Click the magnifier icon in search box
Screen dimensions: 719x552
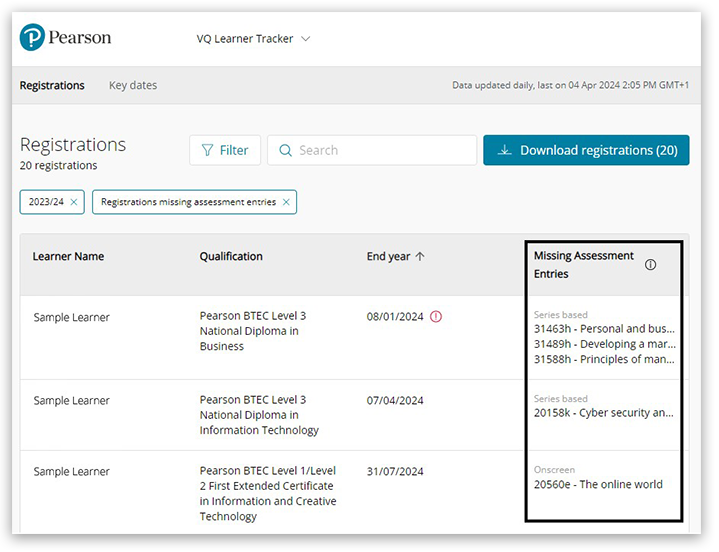point(285,150)
